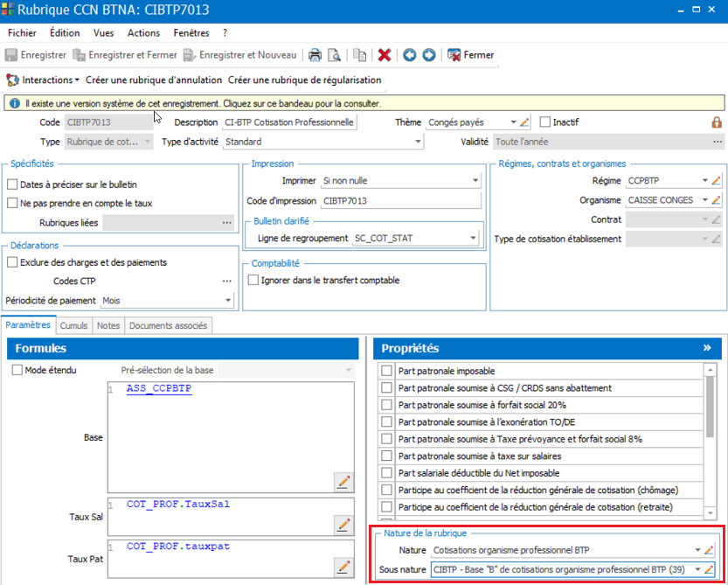Open Validité ellipsis selector

pos(718,143)
